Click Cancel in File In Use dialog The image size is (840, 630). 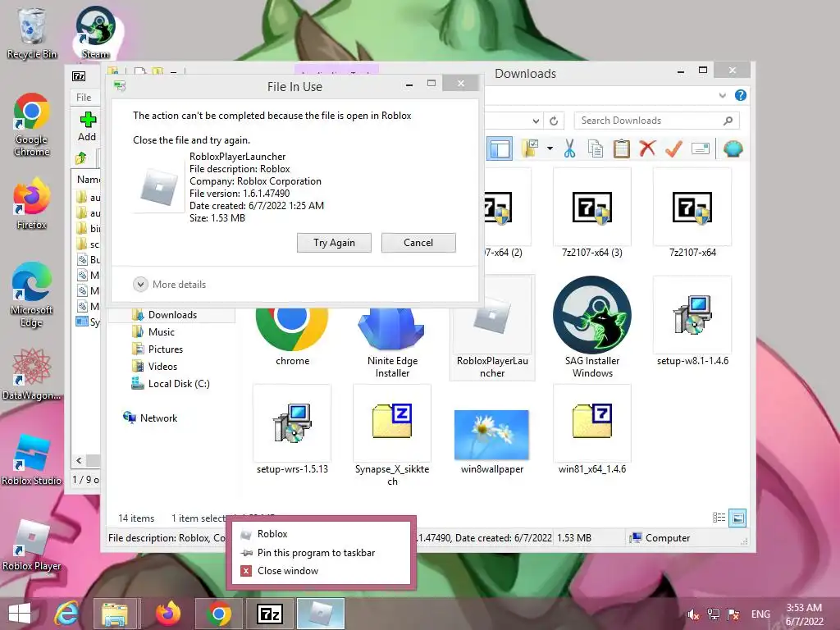pyautogui.click(x=418, y=243)
